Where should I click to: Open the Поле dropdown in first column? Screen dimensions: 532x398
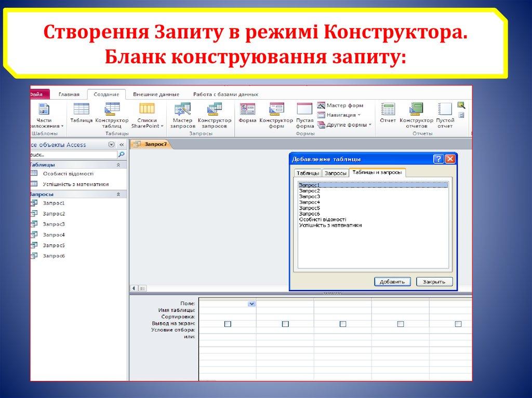point(252,304)
